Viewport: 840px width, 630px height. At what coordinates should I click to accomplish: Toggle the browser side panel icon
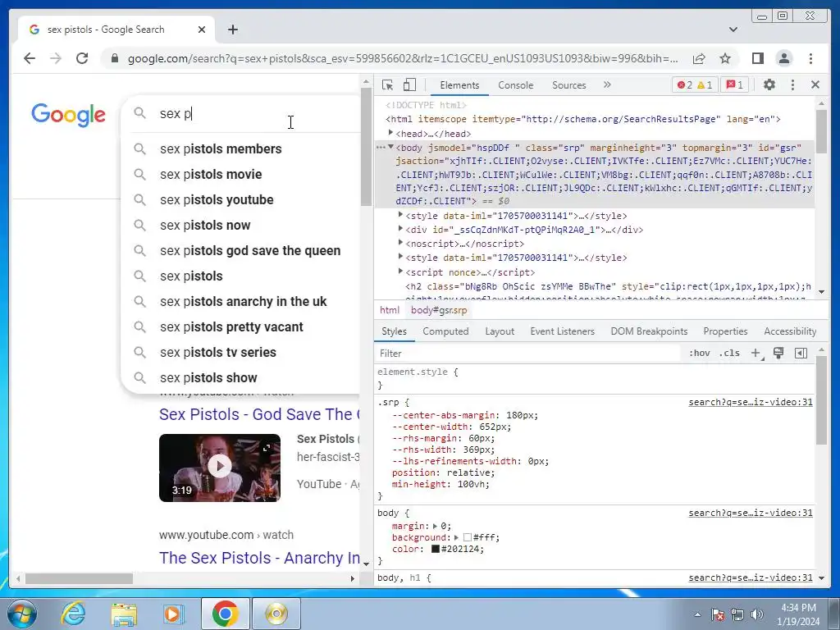pos(757,58)
